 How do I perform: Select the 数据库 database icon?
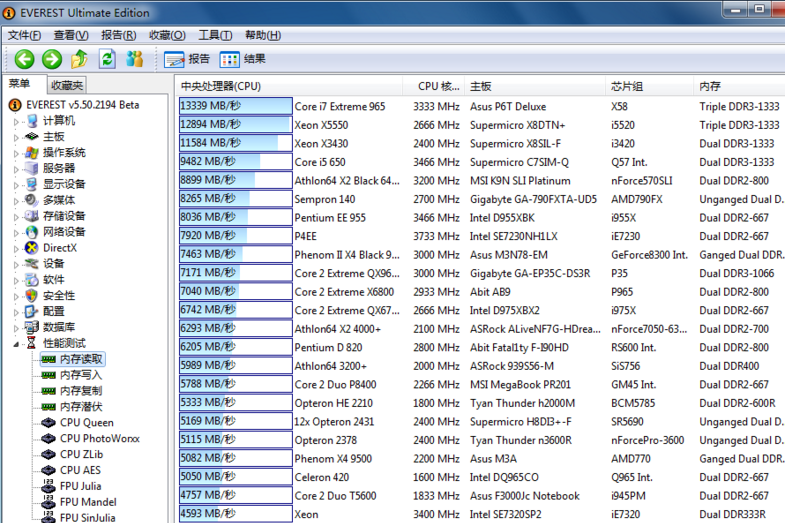click(32, 327)
